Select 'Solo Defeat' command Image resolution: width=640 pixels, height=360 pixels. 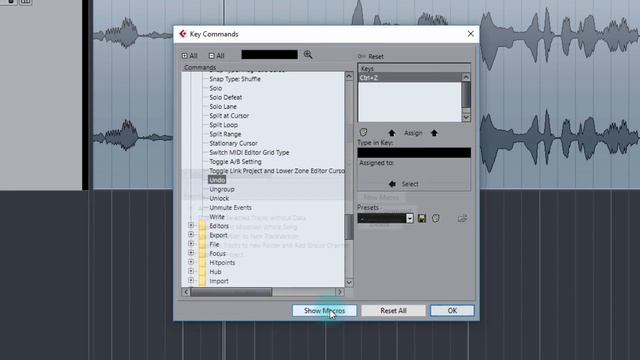(226, 98)
